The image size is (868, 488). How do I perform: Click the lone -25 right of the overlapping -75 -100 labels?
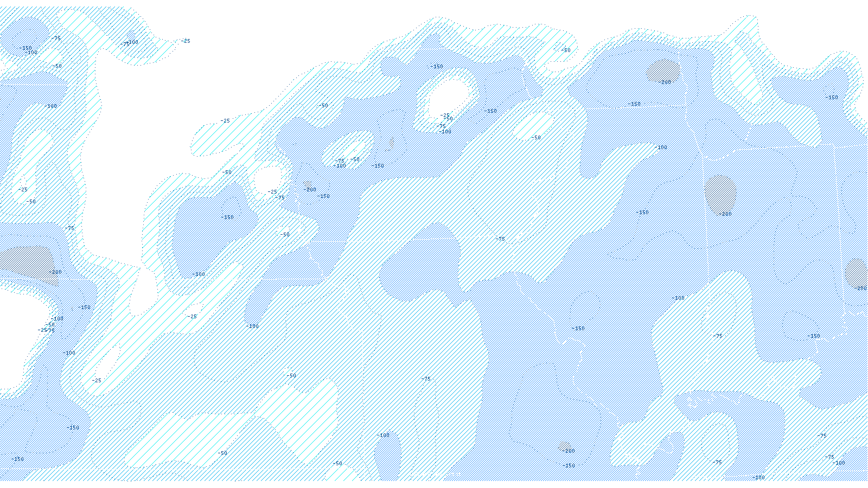(x=186, y=41)
